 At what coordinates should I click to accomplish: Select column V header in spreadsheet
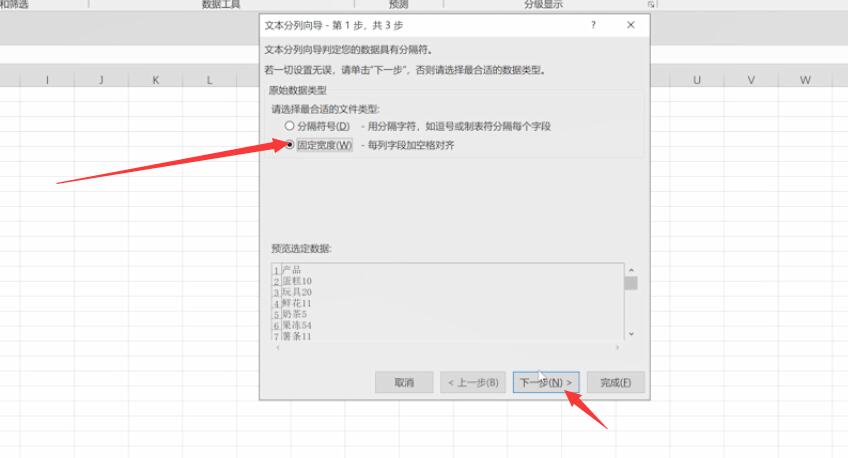pyautogui.click(x=751, y=80)
